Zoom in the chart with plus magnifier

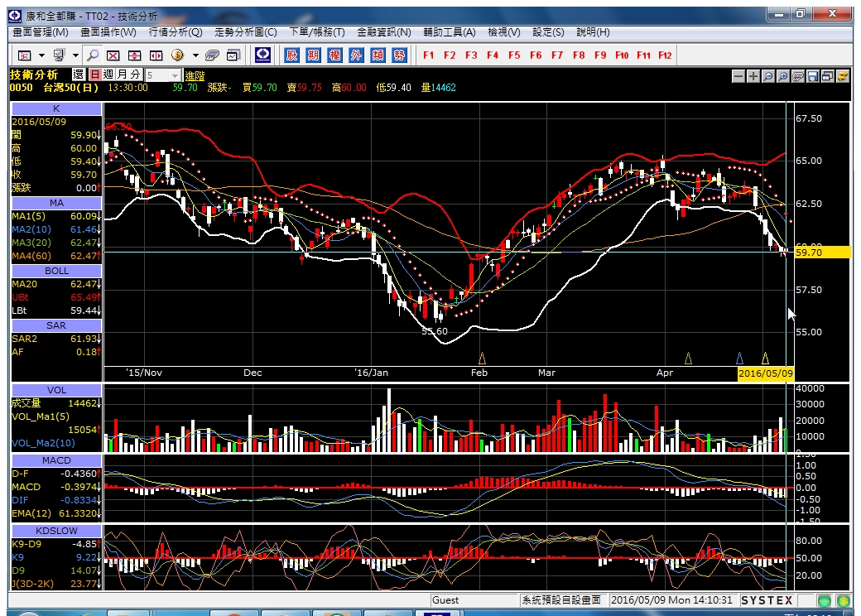[x=783, y=76]
